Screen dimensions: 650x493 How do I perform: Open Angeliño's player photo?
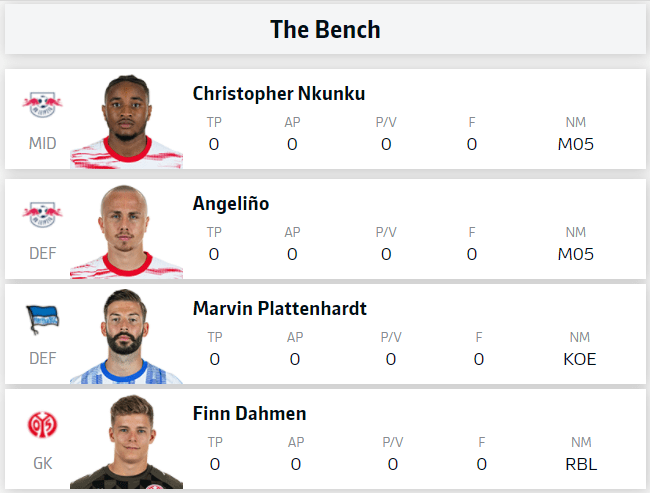click(126, 231)
